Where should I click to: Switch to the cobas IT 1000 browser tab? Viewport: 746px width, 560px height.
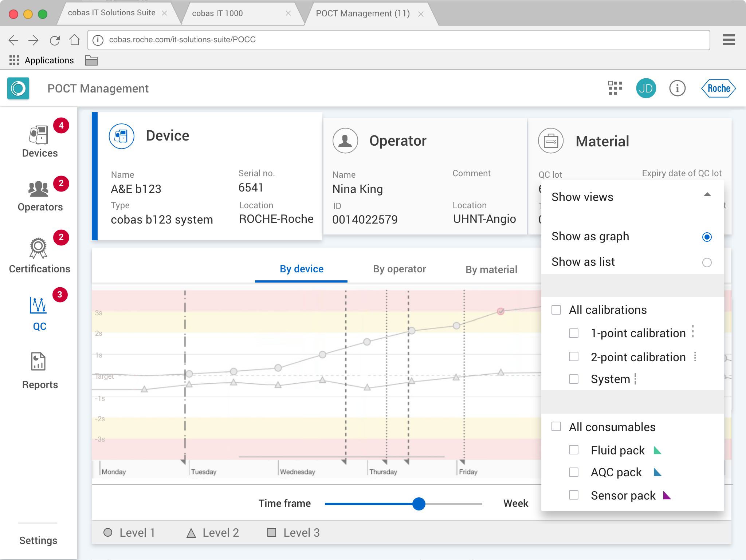point(217,13)
